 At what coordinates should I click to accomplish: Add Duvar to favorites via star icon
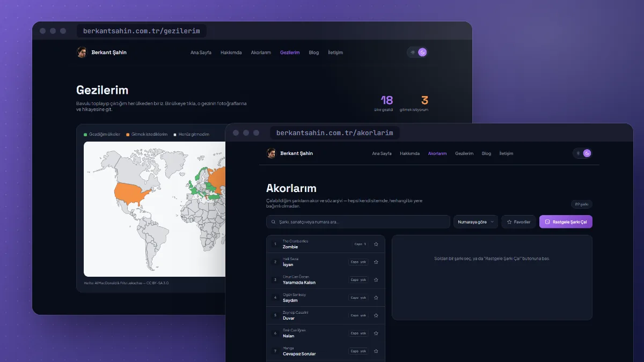(x=376, y=315)
